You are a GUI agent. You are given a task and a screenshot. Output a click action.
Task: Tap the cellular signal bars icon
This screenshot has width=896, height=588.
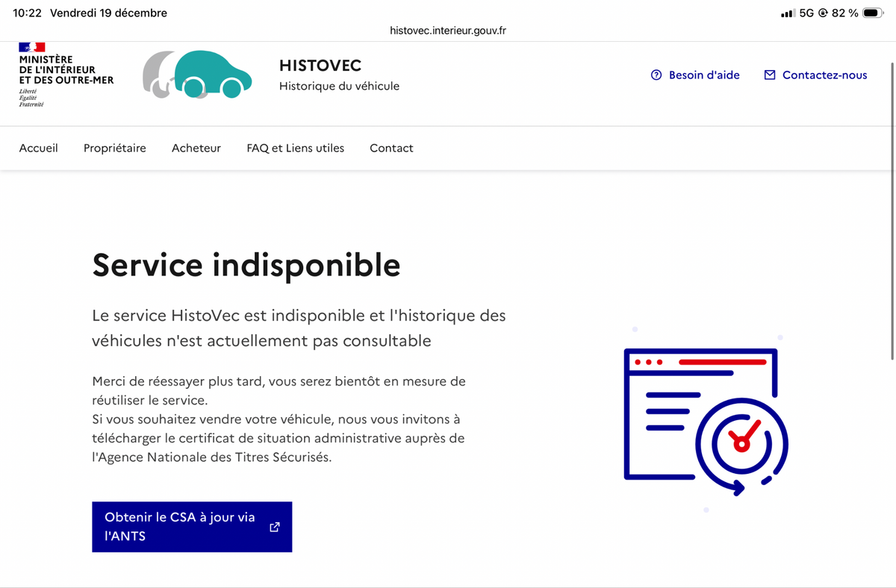[x=787, y=13]
